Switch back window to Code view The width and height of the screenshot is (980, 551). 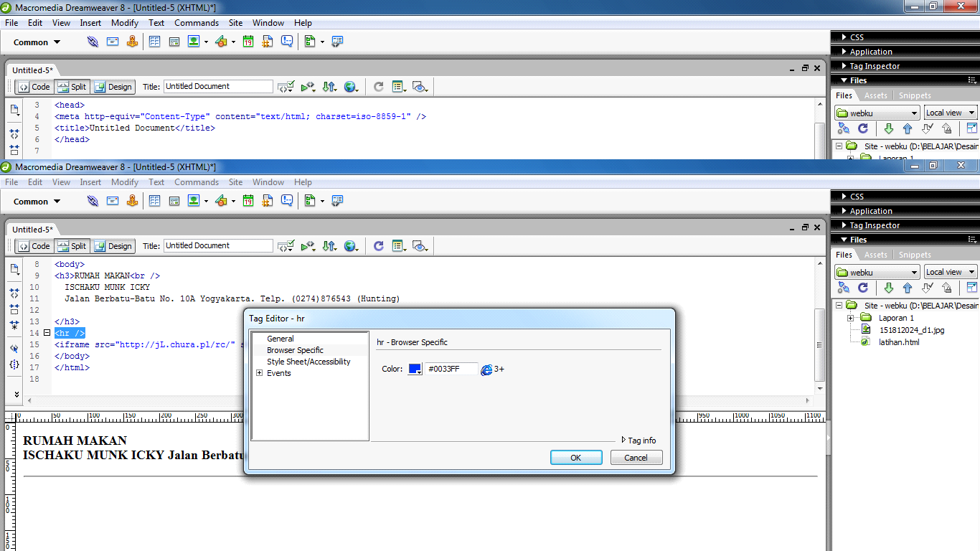pos(34,87)
